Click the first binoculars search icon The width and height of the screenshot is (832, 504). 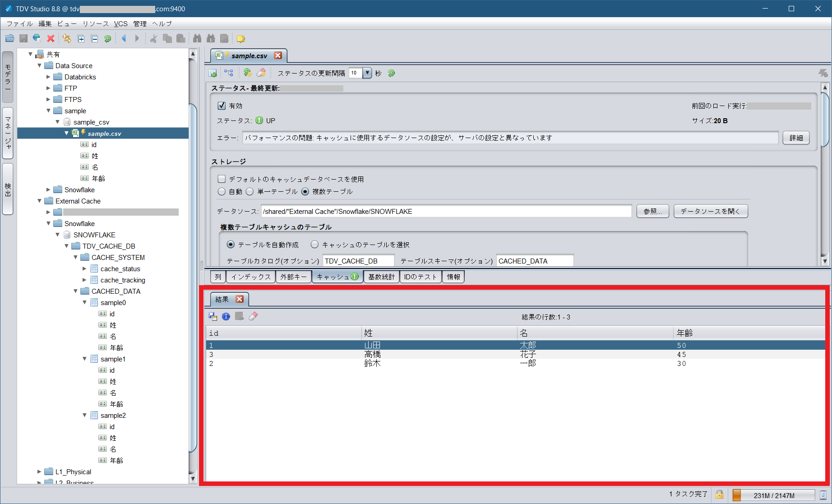click(197, 39)
